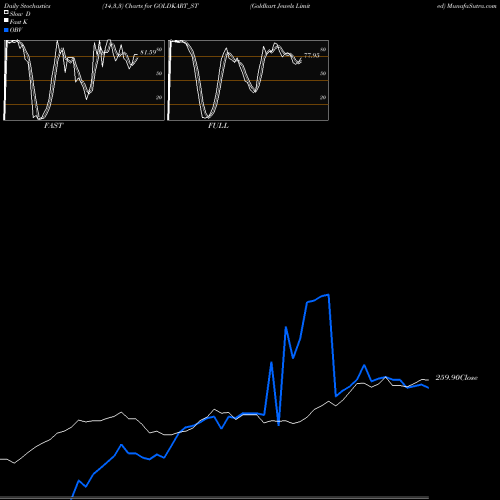Click the 'Charts for GOLDKART_ST' heading
500x500 pixels.
tap(162, 6)
